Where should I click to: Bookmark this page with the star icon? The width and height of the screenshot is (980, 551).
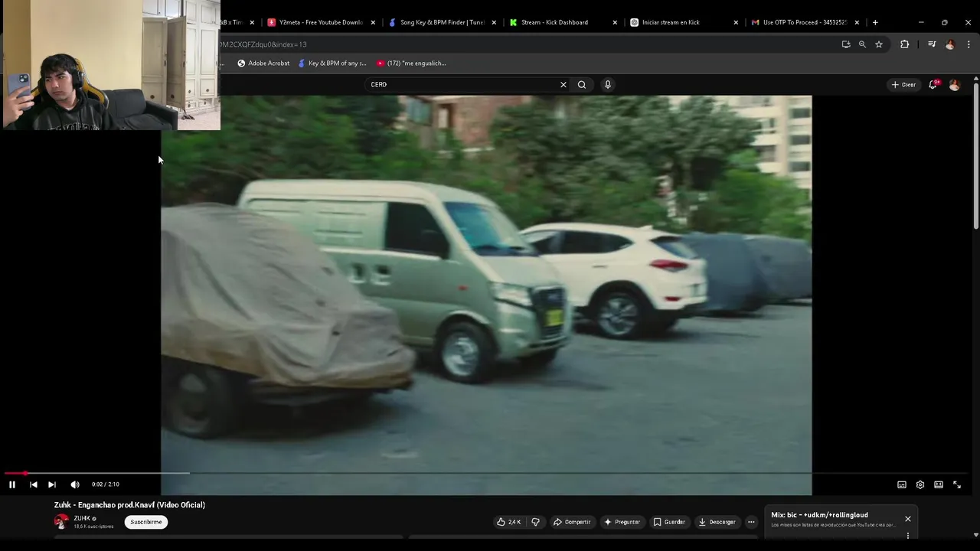point(879,44)
